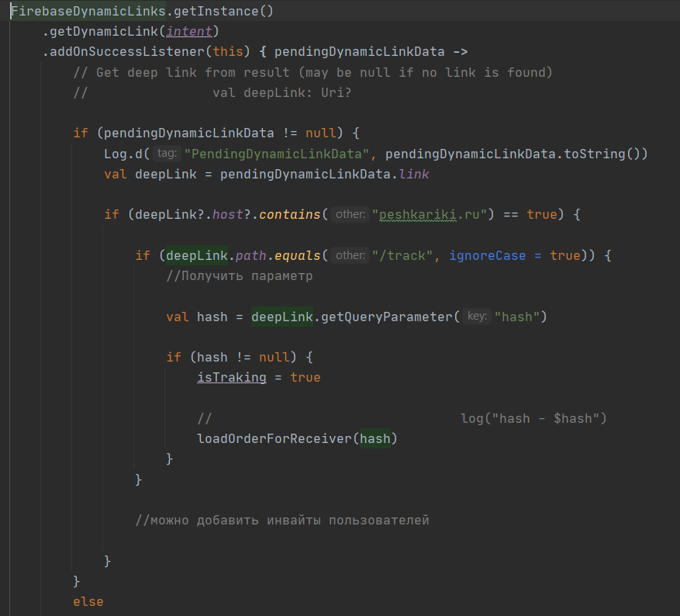Click the lambda parameter pendingDynamicLinkData before the arrow

coord(360,52)
